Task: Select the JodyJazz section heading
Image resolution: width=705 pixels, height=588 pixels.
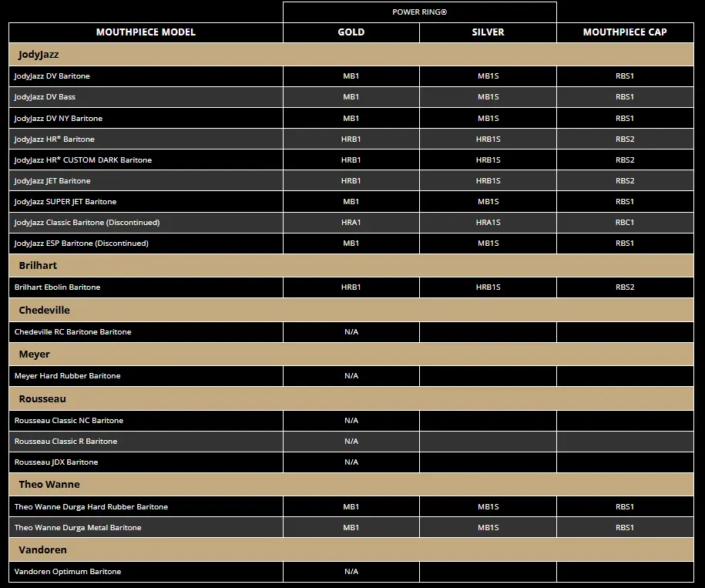Action: (39, 55)
